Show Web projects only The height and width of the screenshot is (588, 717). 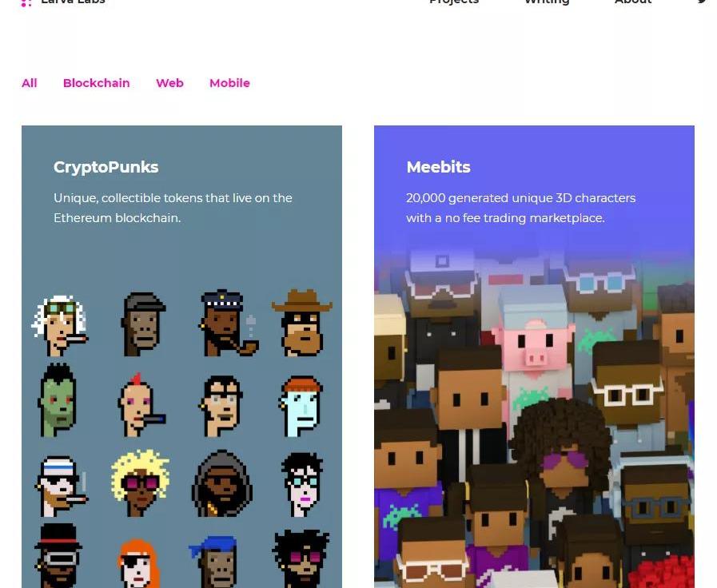pyautogui.click(x=169, y=83)
